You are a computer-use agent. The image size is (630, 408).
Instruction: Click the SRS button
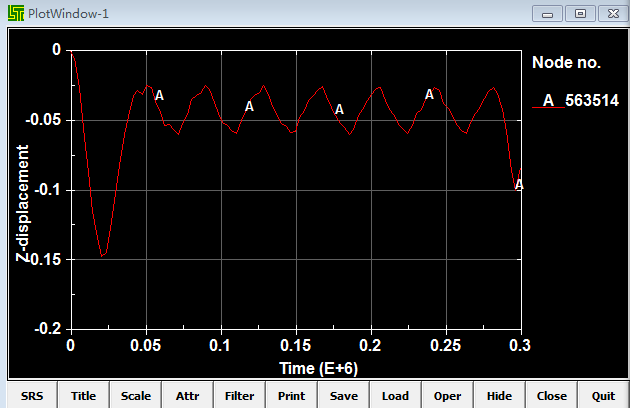point(32,396)
